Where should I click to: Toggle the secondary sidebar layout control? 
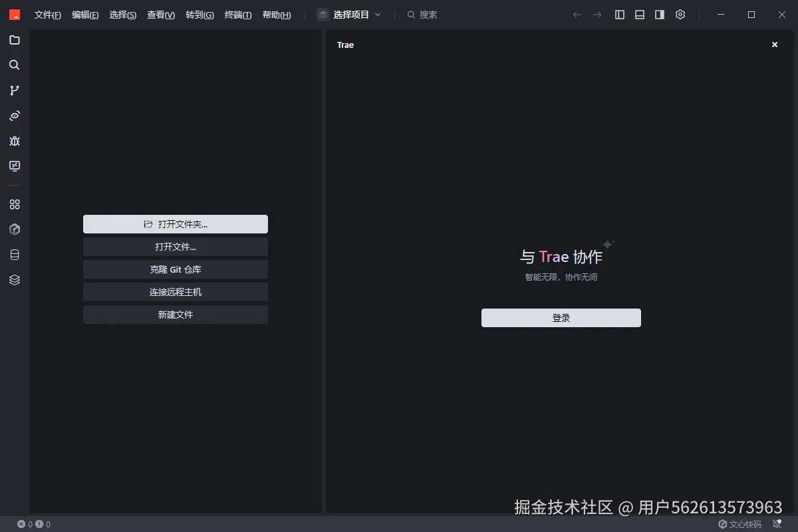pyautogui.click(x=659, y=14)
